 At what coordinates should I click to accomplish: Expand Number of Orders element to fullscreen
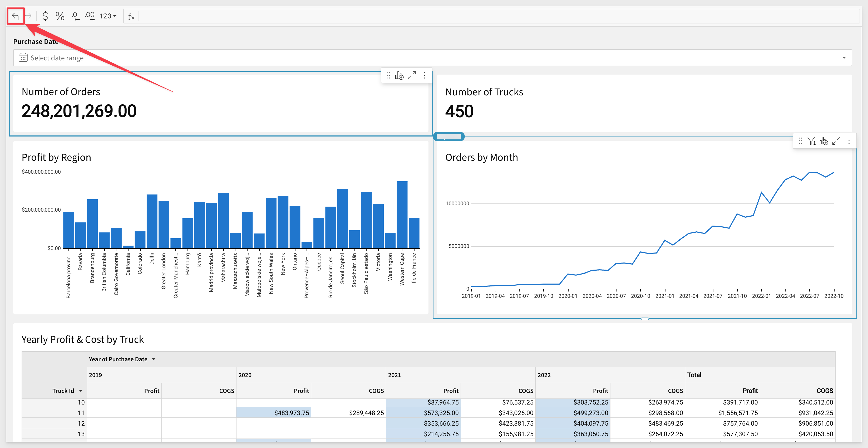point(412,76)
